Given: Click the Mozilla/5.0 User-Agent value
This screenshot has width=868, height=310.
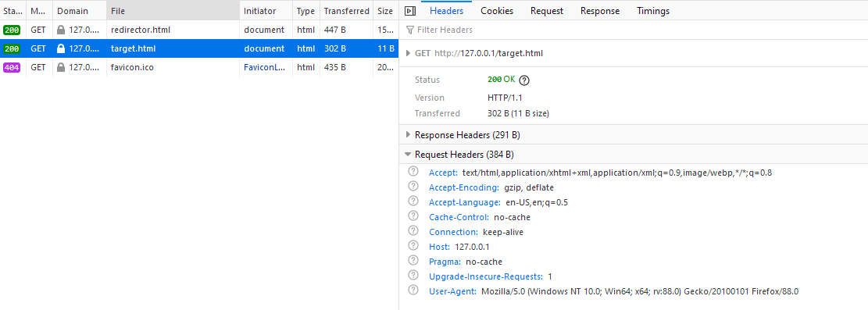Looking at the screenshot, I should tap(640, 290).
